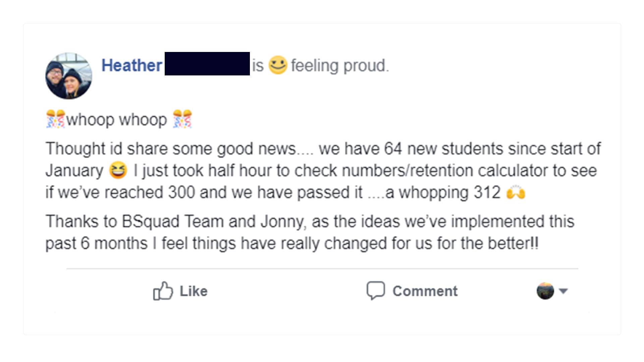Click the 'whoop whoop' text line

pos(116,119)
